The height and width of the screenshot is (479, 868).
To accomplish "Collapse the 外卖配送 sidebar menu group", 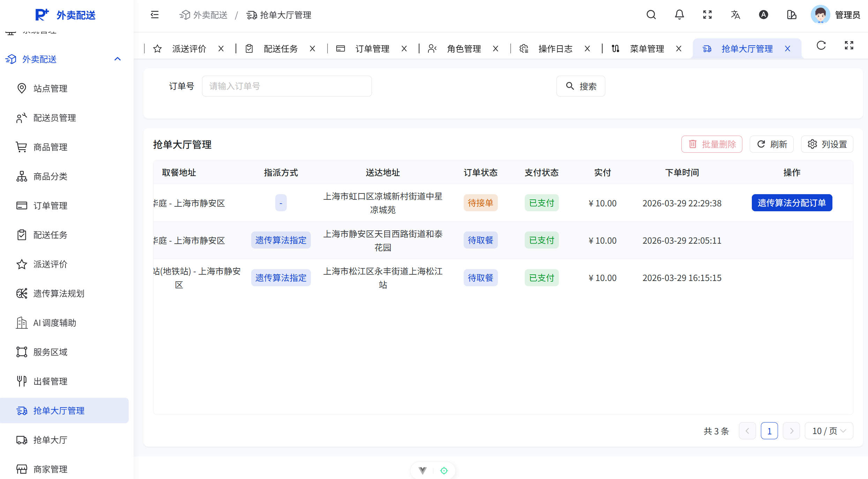I will click(x=118, y=59).
